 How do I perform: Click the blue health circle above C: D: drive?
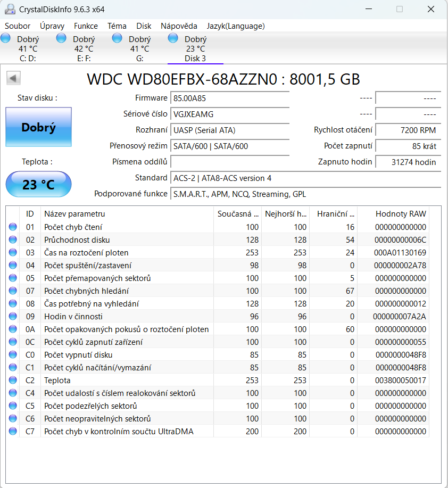pyautogui.click(x=5, y=37)
